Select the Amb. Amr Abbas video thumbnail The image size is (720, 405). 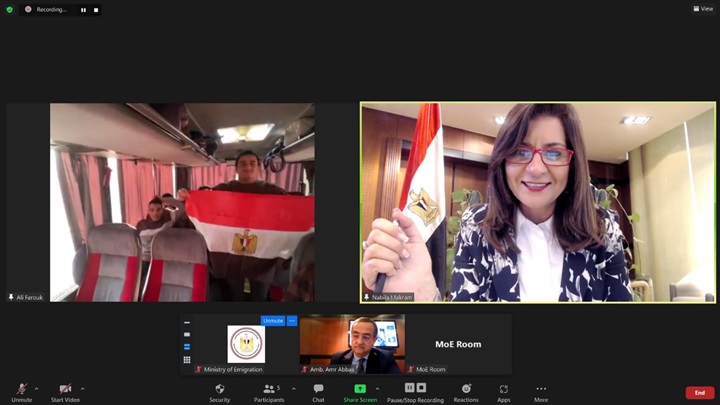point(352,345)
